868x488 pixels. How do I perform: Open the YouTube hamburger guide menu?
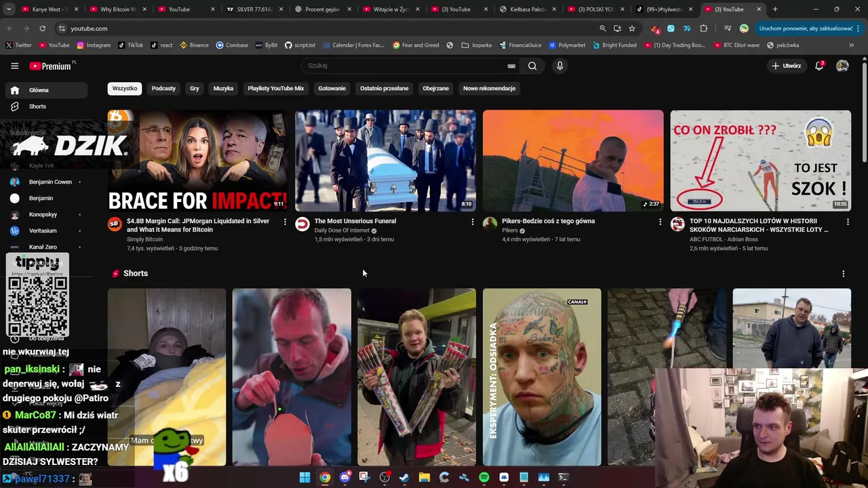point(14,66)
